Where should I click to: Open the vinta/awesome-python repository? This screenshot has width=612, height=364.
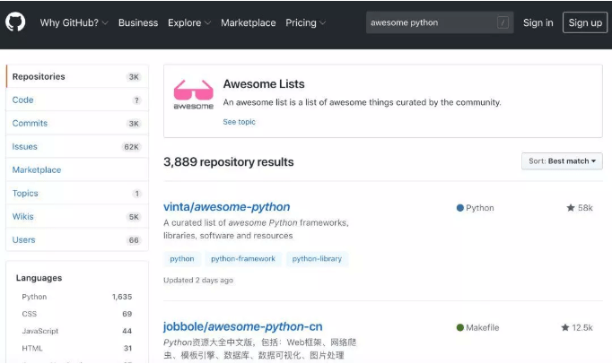(x=226, y=207)
